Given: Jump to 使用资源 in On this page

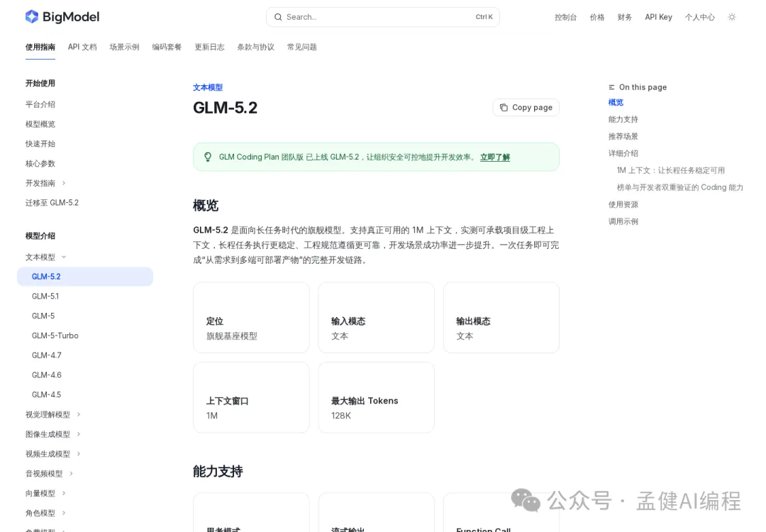Looking at the screenshot, I should 623,205.
